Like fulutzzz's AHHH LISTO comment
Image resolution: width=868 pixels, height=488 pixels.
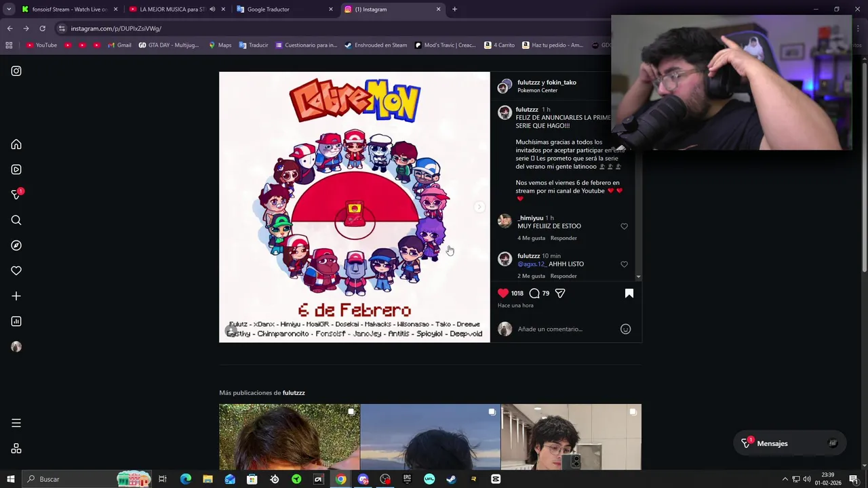[624, 264]
